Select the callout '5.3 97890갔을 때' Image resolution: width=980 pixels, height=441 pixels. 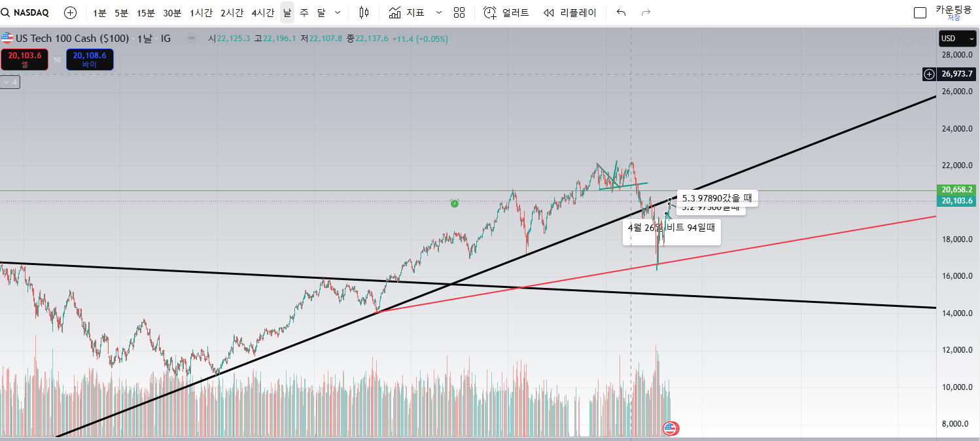point(717,198)
